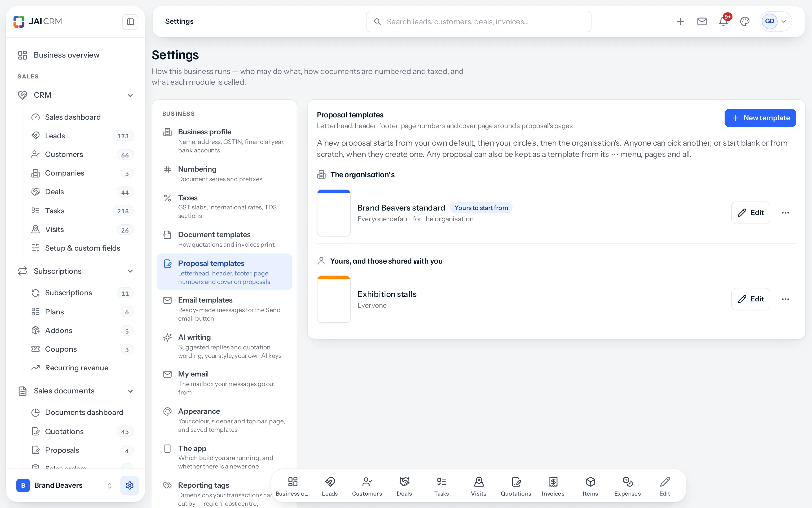Collapse the CRM section chevron
The width and height of the screenshot is (812, 508).
click(130, 95)
